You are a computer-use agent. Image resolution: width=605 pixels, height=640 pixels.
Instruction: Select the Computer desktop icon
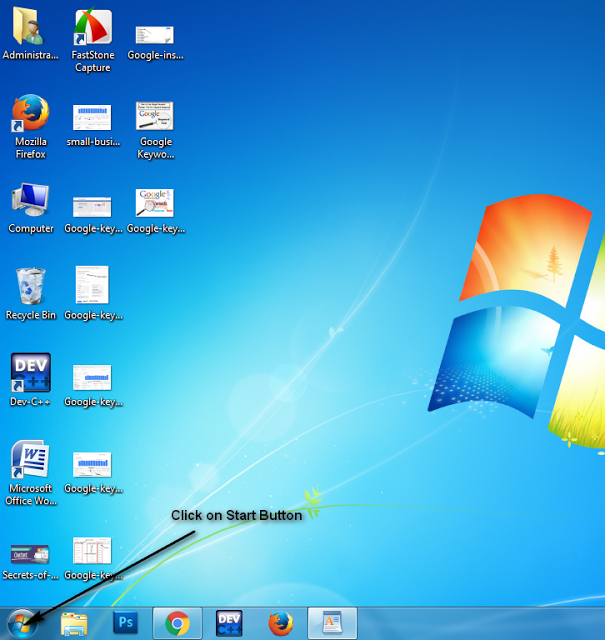[x=31, y=208]
